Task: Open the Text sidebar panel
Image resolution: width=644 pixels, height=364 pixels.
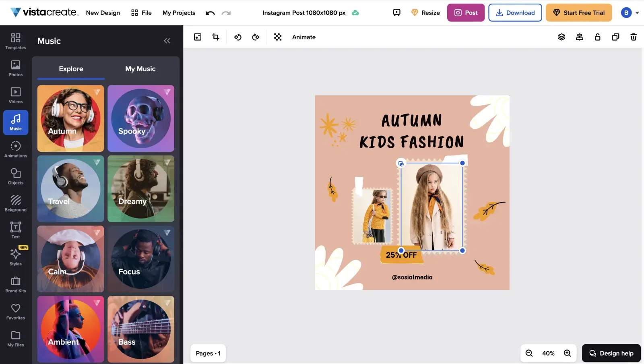Action: tap(16, 230)
